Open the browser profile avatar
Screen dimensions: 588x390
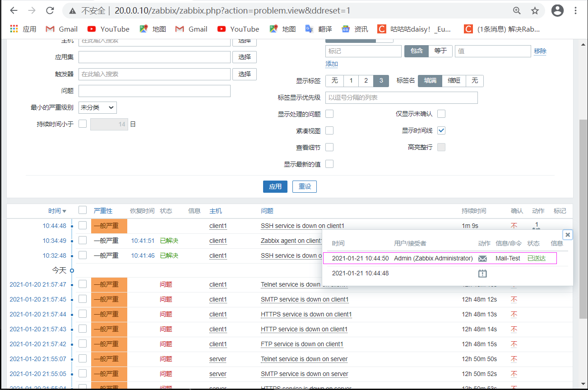(557, 10)
